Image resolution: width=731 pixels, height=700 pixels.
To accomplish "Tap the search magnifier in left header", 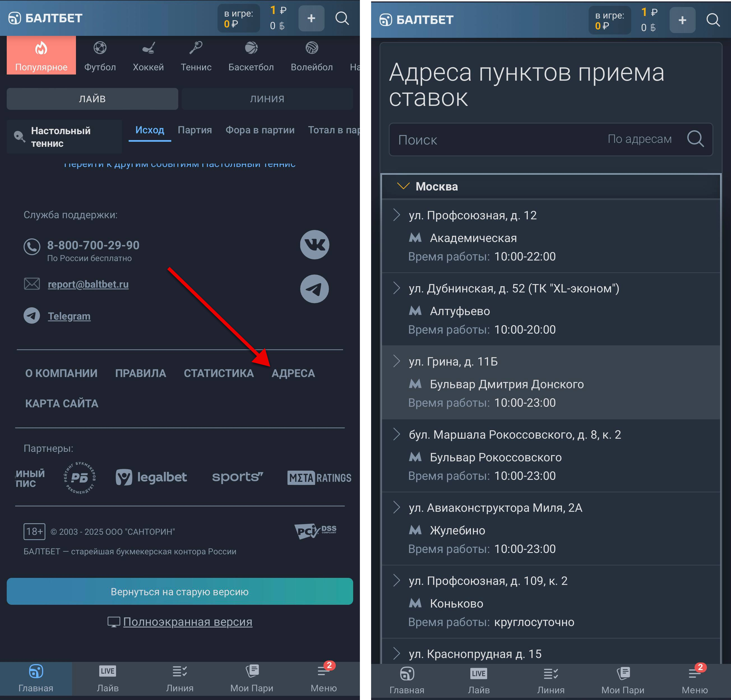I will pos(342,18).
